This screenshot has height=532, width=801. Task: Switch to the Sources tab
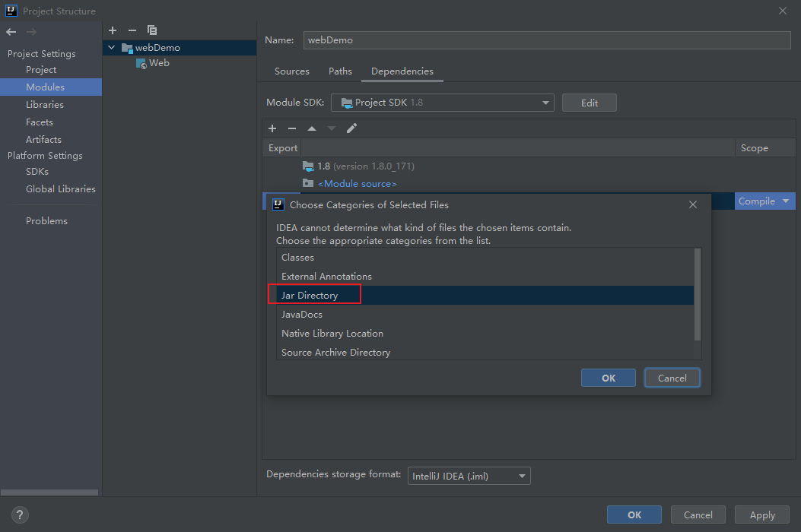point(291,71)
